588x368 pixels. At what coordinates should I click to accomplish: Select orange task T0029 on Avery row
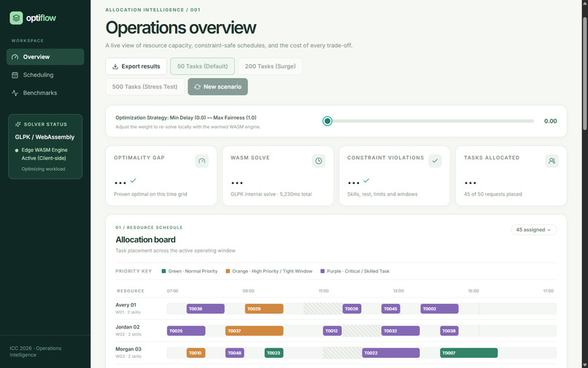tap(264, 309)
